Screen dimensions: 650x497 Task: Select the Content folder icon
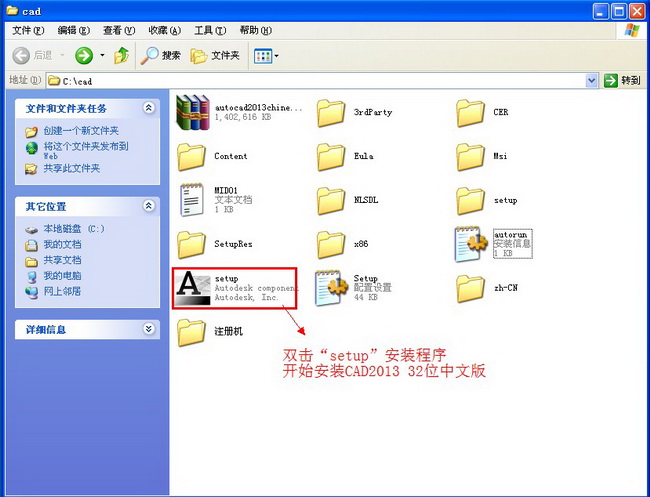click(x=191, y=157)
